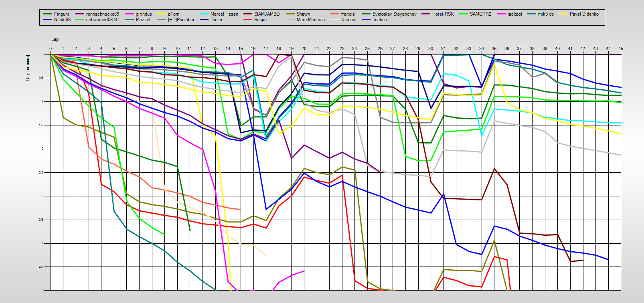Viewport: 644px width, 303px height.
Task: Click the Horst-RSK legend label
Action: 443,14
